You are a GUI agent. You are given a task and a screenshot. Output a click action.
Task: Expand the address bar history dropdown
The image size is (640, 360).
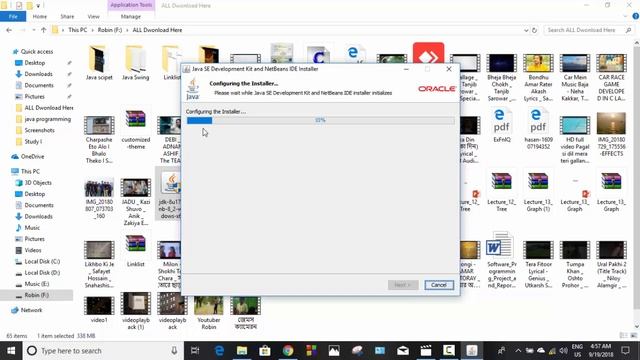(526, 30)
